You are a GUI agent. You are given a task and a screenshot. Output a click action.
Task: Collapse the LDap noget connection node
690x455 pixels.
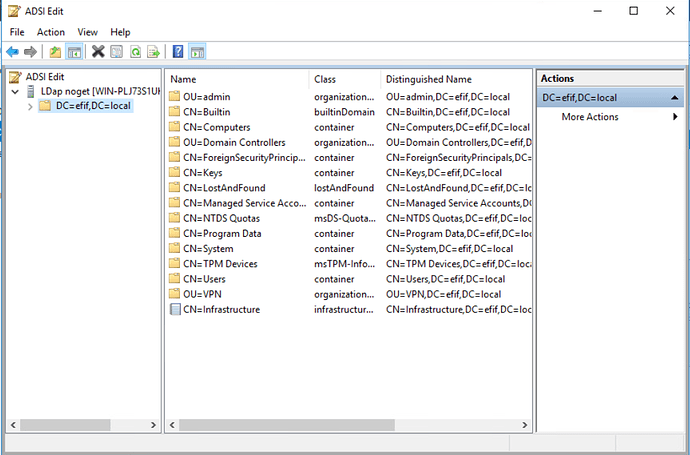pos(15,92)
